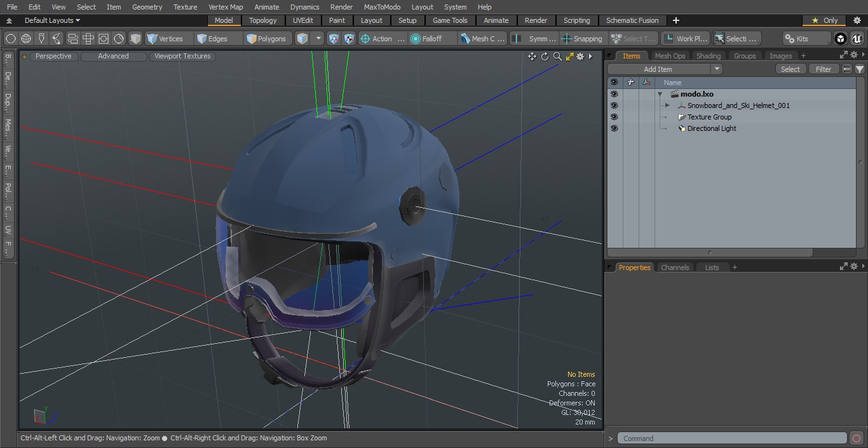Open the Add Item dropdown arrow

pos(717,69)
